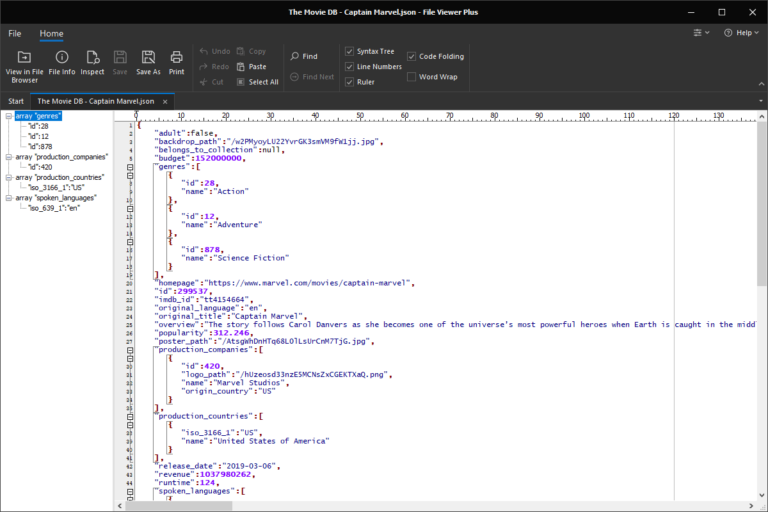Click the horizontal scrollbar thumb
Image resolution: width=768 pixels, height=512 pixels.
point(178,506)
